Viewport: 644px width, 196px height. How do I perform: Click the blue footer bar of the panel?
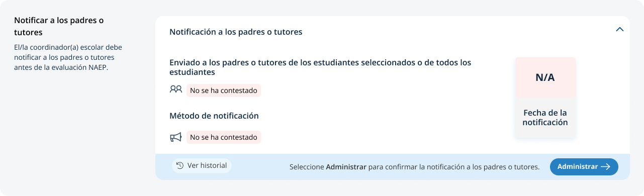[392, 167]
